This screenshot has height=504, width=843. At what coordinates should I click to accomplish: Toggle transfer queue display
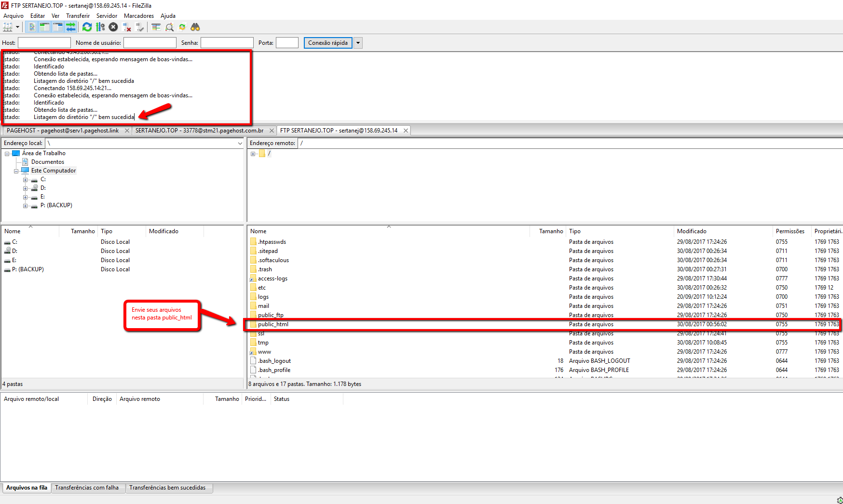tap(71, 27)
